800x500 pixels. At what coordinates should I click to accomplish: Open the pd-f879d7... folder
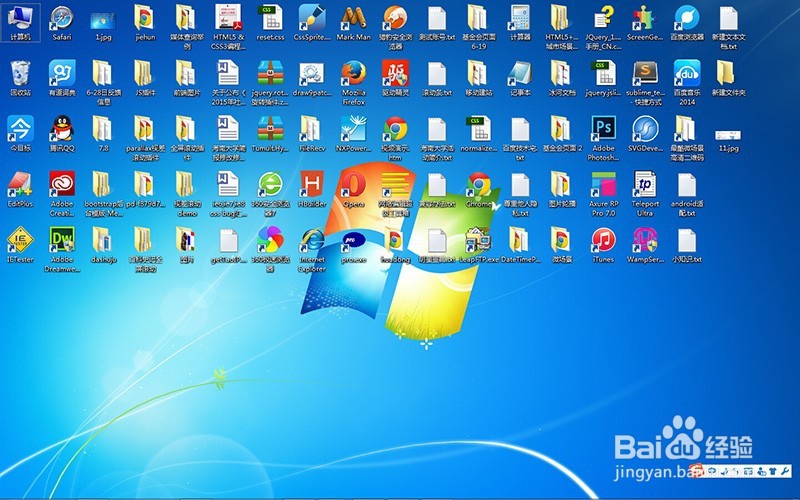click(x=145, y=189)
